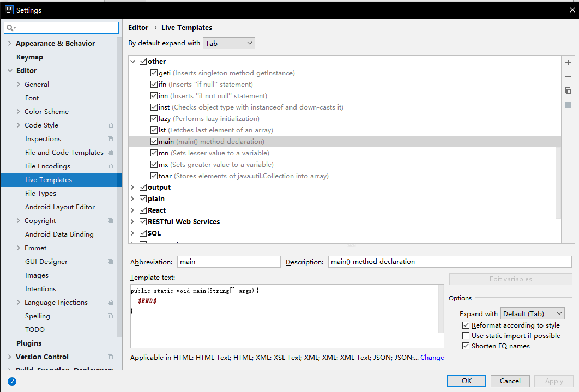Expand Appearance & Behavior settings section

point(10,43)
